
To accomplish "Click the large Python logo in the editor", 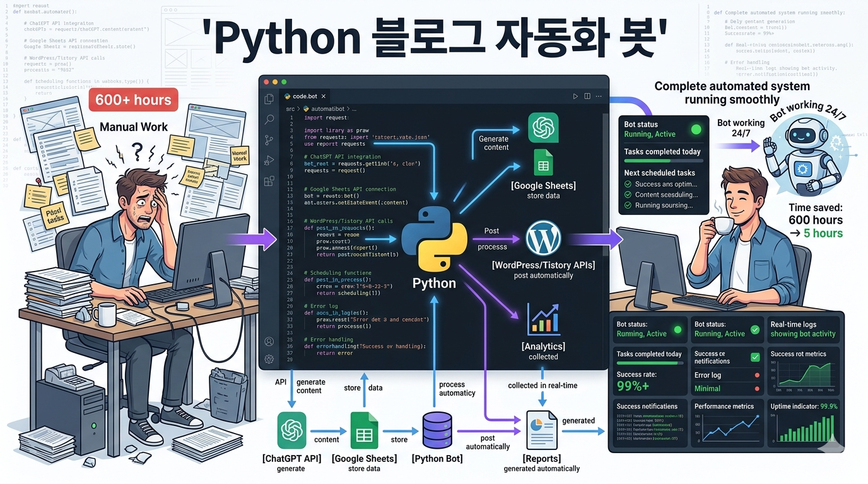I will click(434, 240).
